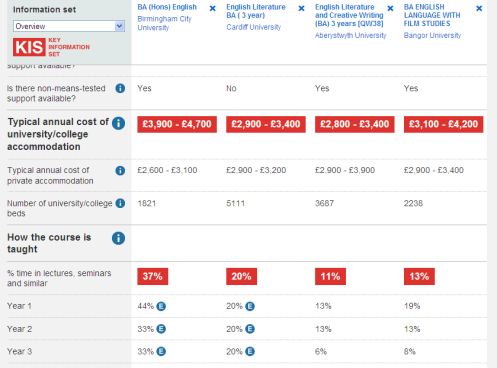Image resolution: width=497 pixels, height=368 pixels.
Task: Click Bangor private accommodation cost £2,900 - £3,400
Action: coord(434,170)
